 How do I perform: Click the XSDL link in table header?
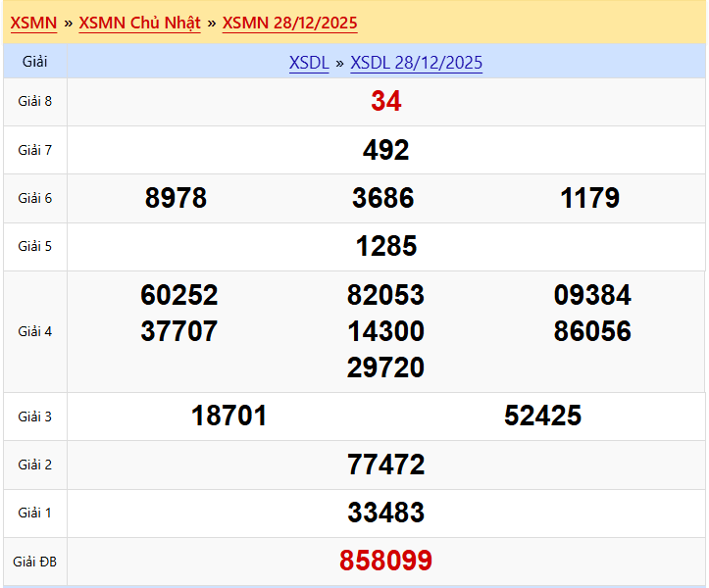(309, 63)
